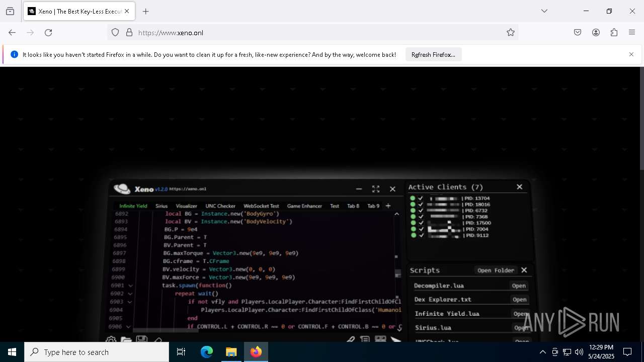Add a new script tab in Xeno
The height and width of the screenshot is (362, 644).
[x=388, y=206]
